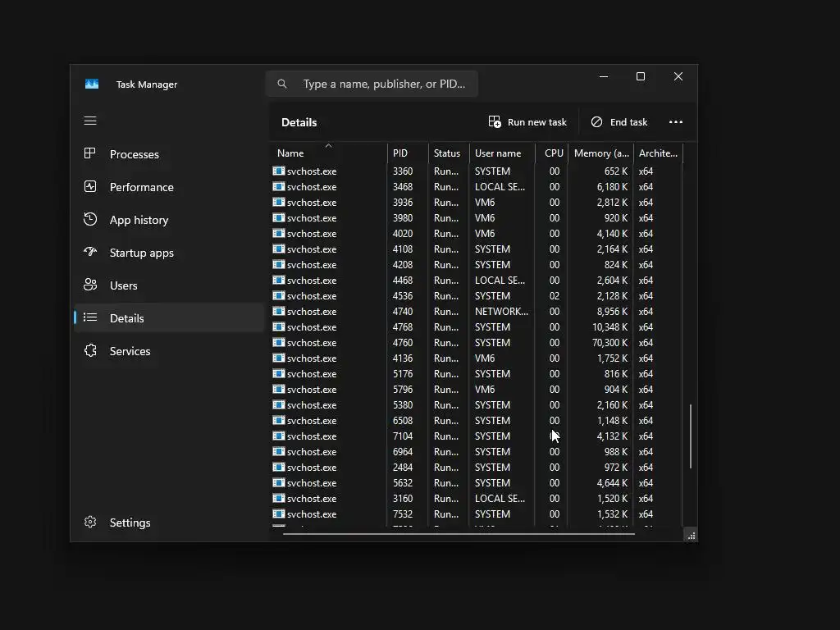Sort by the CPU column header
Image resolution: width=840 pixels, height=630 pixels.
[x=552, y=153]
